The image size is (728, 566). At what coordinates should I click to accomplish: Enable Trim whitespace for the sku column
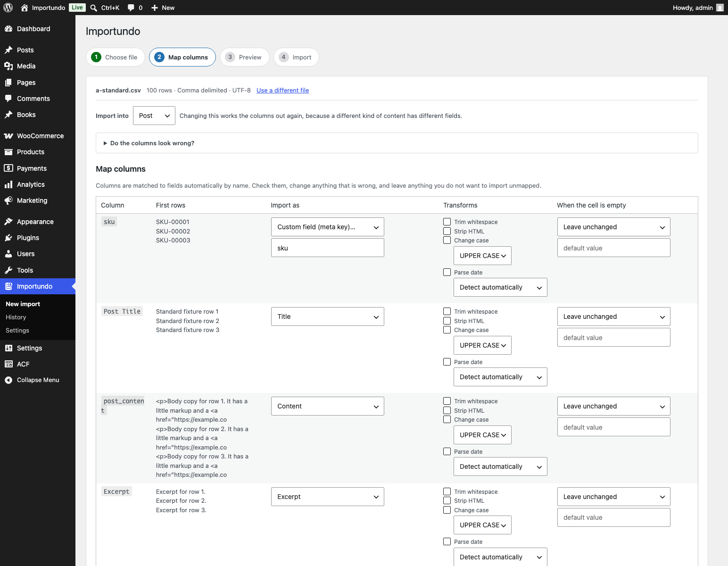pyautogui.click(x=447, y=222)
